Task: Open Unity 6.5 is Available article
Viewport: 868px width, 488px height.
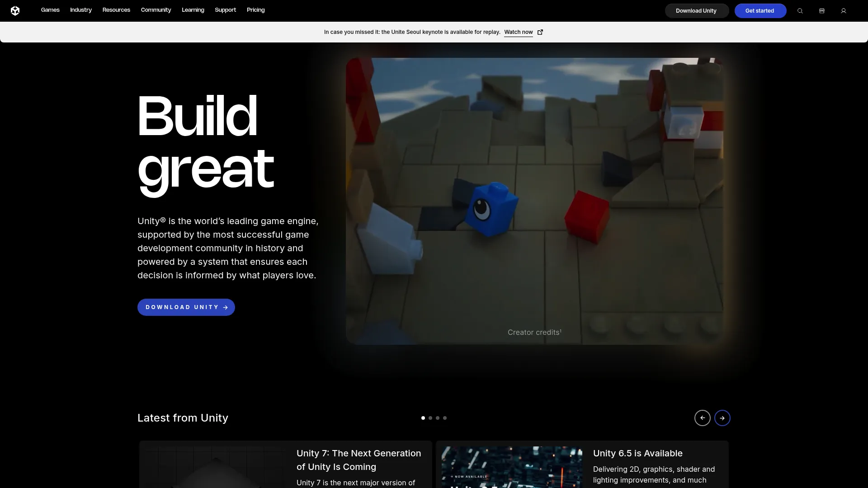Action: 637,453
